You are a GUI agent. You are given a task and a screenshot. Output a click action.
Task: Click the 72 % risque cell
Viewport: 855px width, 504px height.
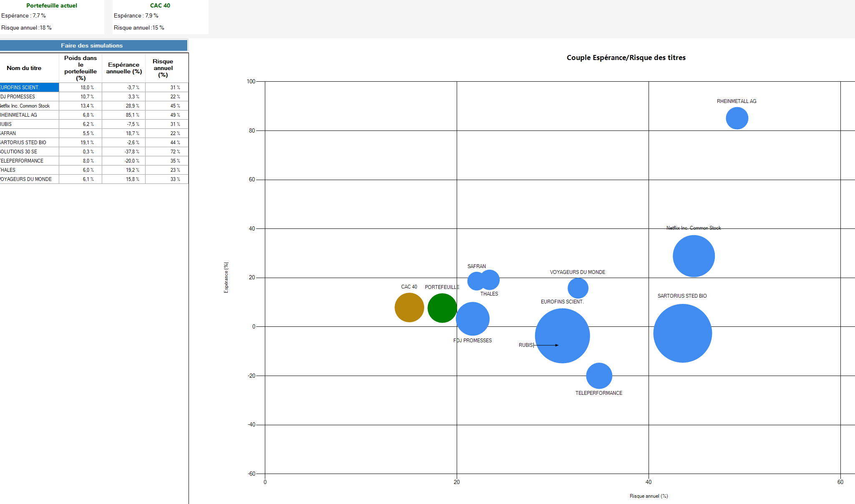pos(167,152)
